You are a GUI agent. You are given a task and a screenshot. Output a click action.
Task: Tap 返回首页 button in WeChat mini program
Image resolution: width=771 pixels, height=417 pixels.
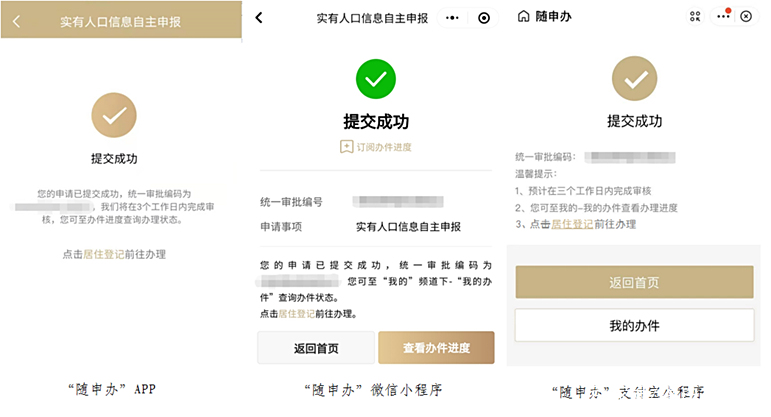(316, 348)
